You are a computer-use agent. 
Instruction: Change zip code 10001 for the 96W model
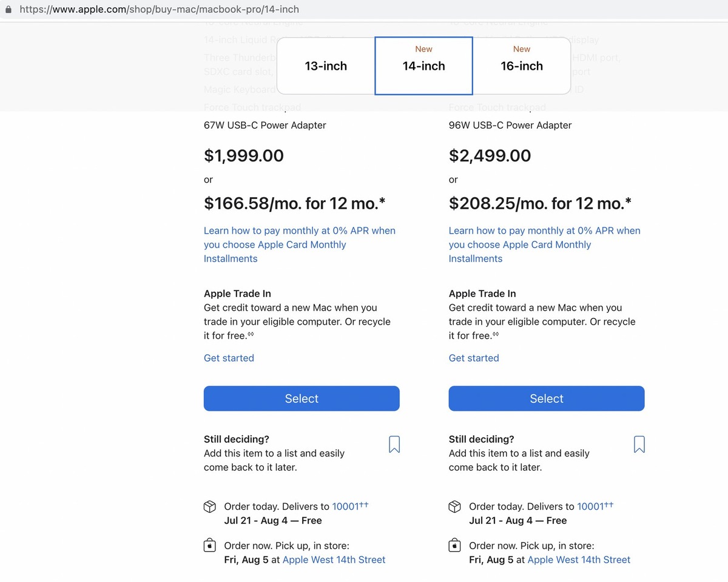[595, 506]
